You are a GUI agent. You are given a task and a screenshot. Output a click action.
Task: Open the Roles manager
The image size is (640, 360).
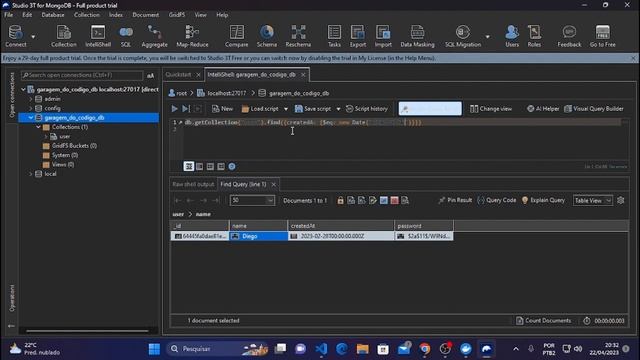(534, 36)
